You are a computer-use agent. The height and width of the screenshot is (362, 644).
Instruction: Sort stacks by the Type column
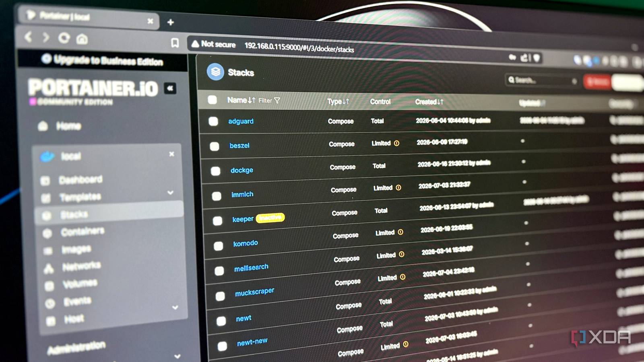pyautogui.click(x=338, y=102)
